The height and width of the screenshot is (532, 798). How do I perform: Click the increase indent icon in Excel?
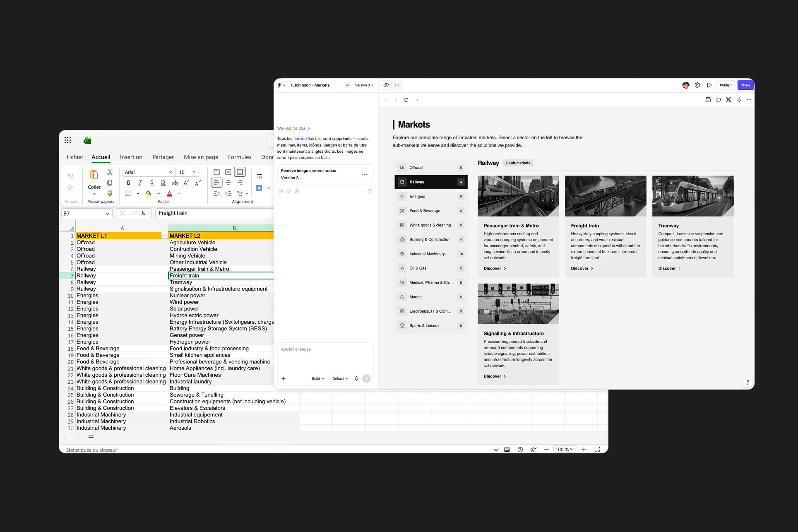click(x=228, y=193)
